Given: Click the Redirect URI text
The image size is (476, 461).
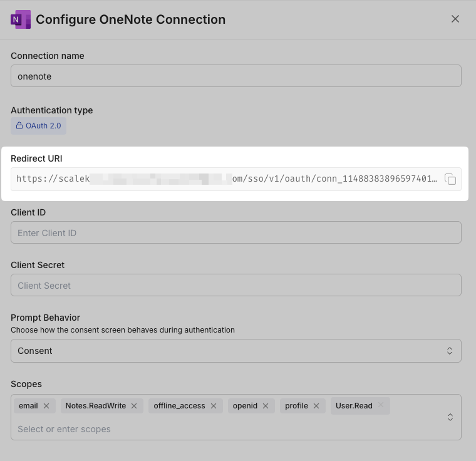Looking at the screenshot, I should click(x=225, y=179).
